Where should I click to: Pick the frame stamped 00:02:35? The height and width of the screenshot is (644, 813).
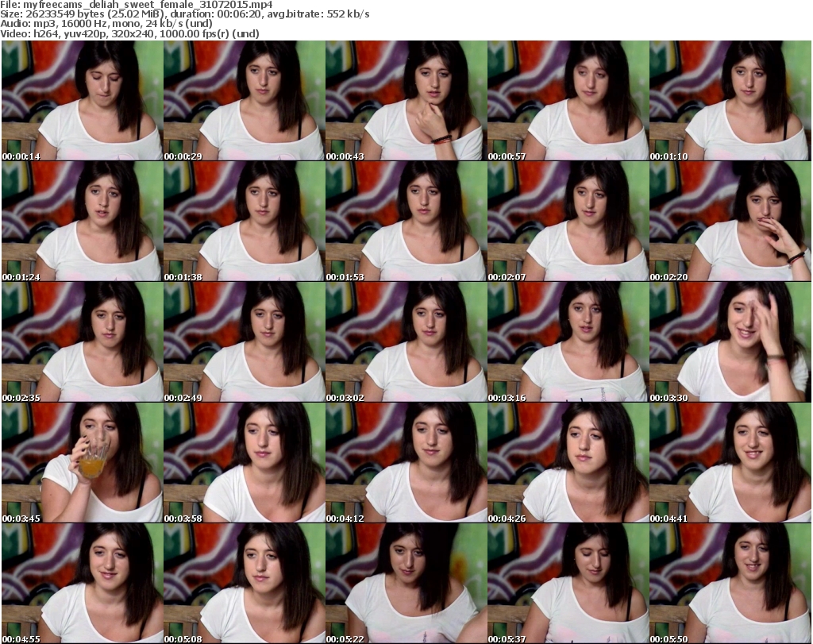(83, 342)
